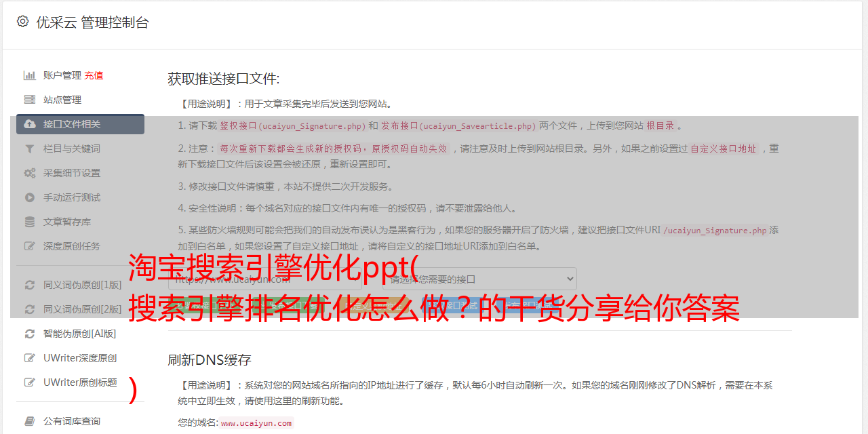Click the 站点管理 server icon
Image resolution: width=868 pixels, height=434 pixels.
pos(30,100)
